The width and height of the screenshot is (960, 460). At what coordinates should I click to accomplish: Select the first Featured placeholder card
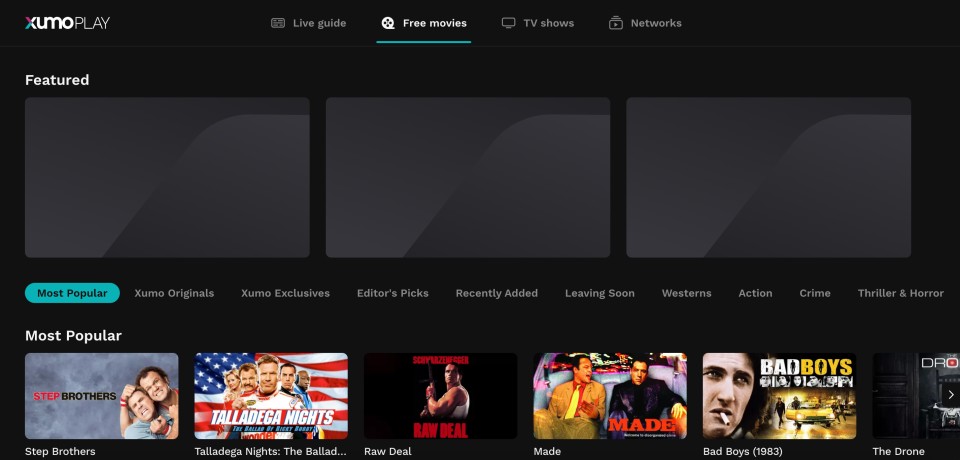pos(167,177)
